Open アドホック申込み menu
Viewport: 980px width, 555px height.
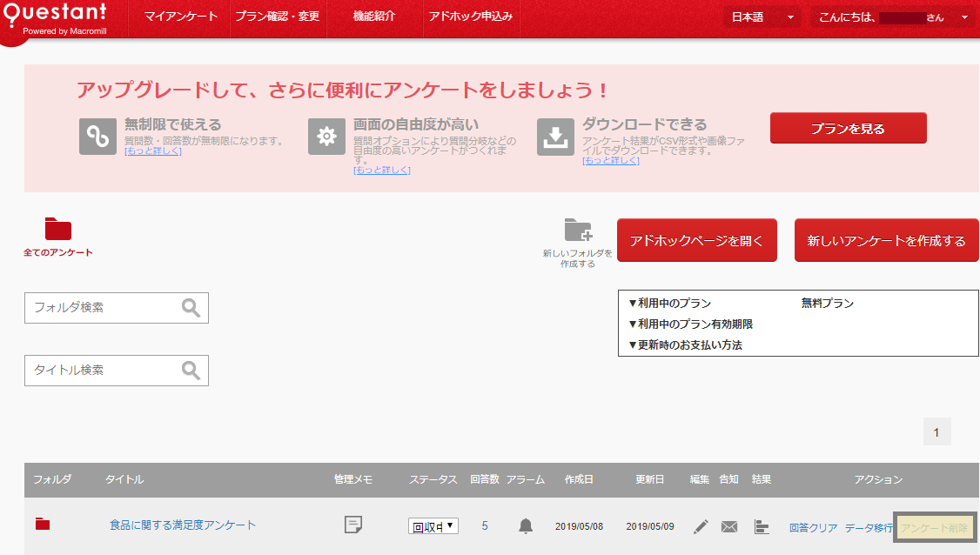pyautogui.click(x=471, y=17)
